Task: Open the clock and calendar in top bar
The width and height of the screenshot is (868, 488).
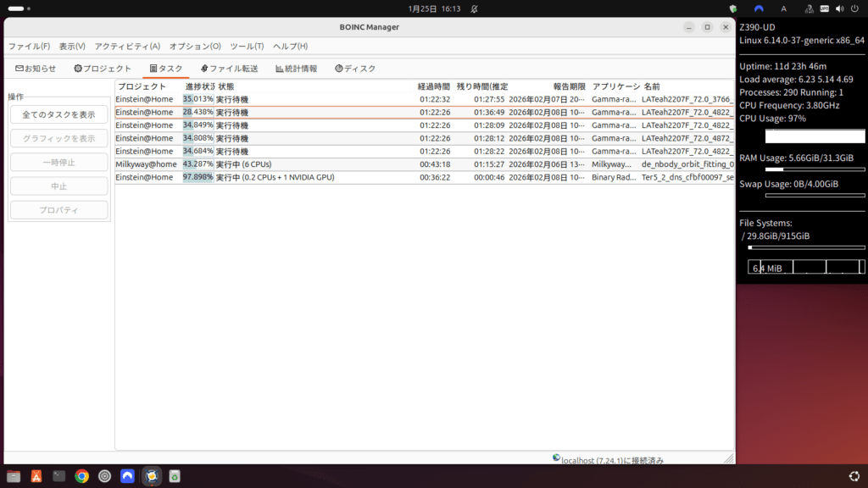Action: (434, 8)
